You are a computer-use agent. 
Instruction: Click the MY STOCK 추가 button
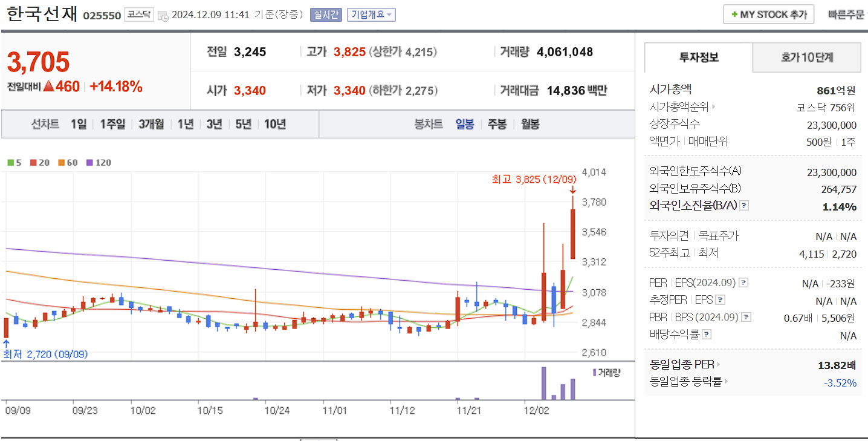point(768,14)
